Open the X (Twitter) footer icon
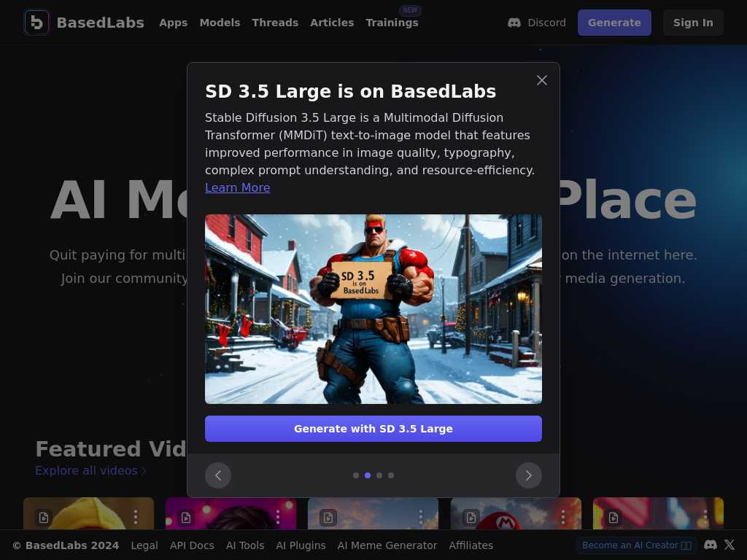This screenshot has width=747, height=560. pyautogui.click(x=729, y=545)
